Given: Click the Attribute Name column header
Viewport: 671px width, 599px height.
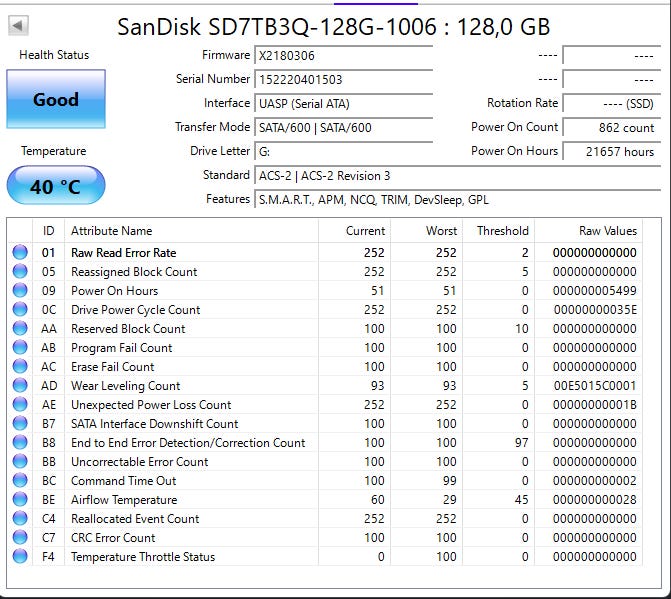Looking at the screenshot, I should (x=191, y=231).
